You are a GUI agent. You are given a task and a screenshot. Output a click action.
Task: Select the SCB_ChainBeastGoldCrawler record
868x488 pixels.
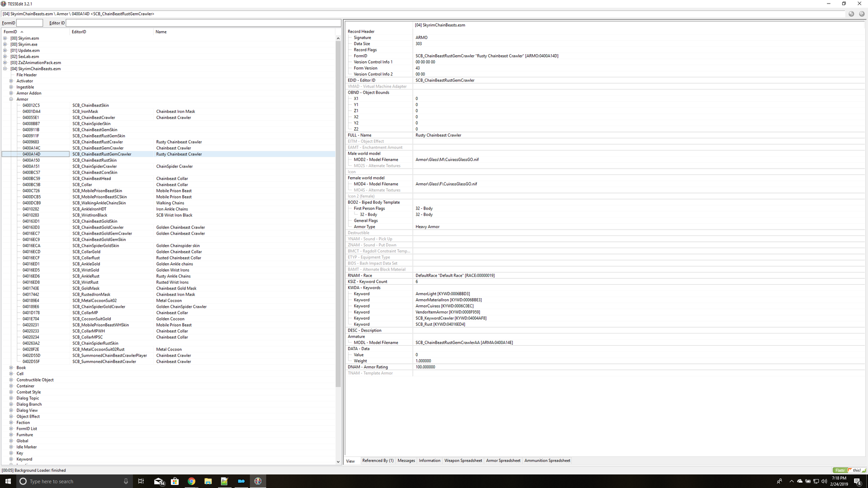[x=98, y=227]
